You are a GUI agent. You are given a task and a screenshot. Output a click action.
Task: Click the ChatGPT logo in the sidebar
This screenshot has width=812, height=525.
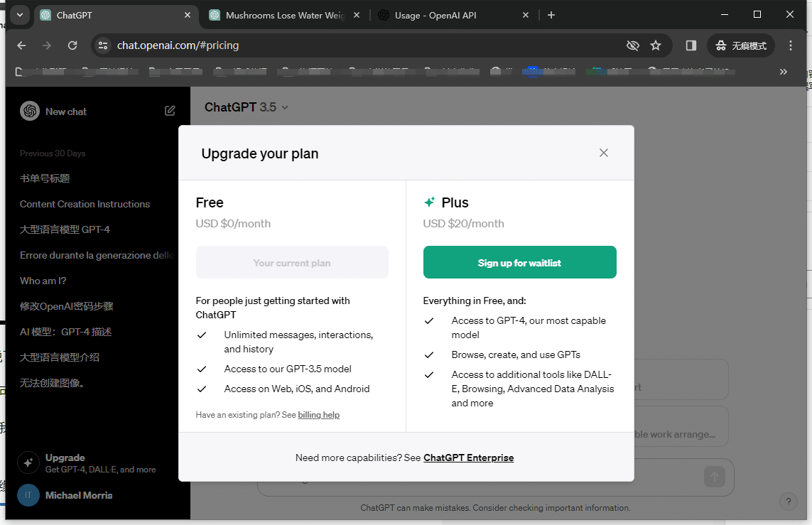tap(30, 111)
